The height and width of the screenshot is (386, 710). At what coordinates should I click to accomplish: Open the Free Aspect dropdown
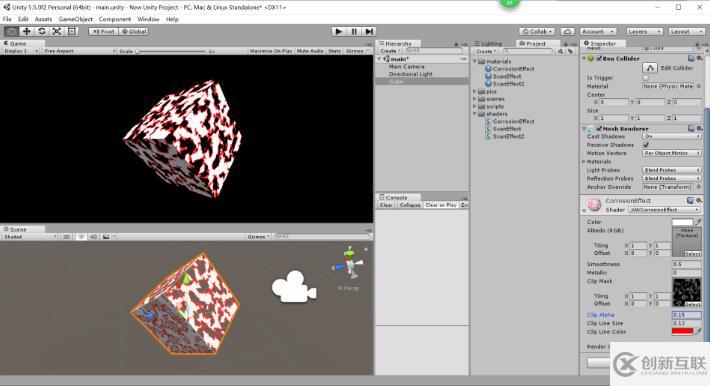point(79,51)
